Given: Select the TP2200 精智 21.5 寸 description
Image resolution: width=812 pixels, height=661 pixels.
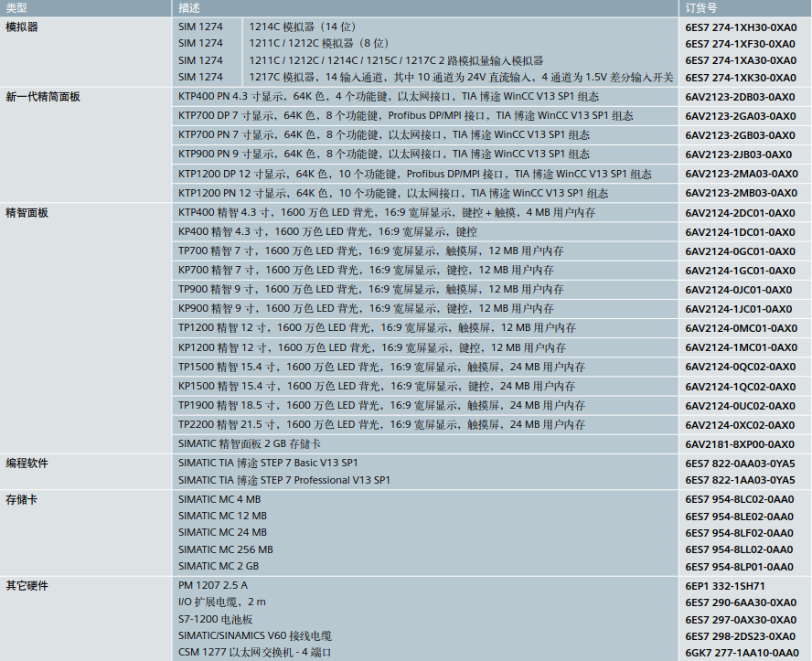Looking at the screenshot, I should 381,424.
